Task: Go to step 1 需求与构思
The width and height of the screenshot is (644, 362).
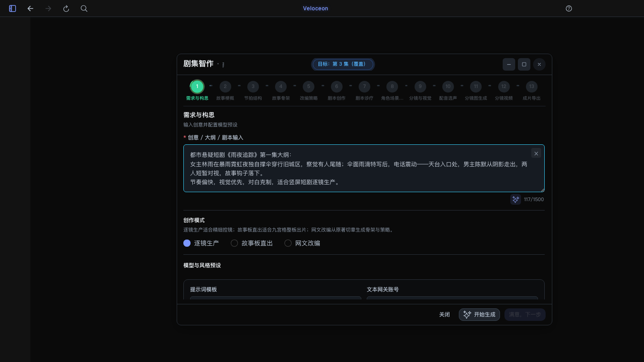Action: pos(197,90)
